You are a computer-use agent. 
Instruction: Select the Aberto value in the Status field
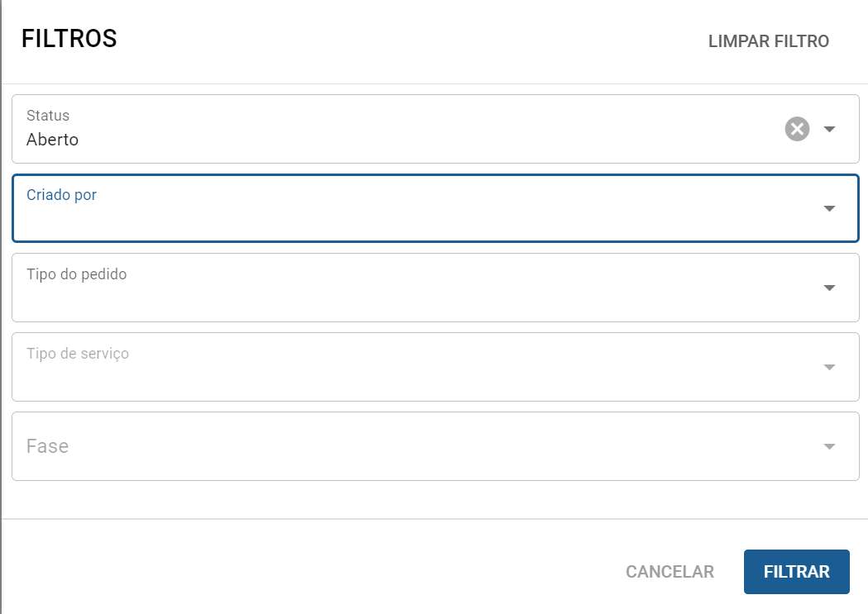click(53, 140)
